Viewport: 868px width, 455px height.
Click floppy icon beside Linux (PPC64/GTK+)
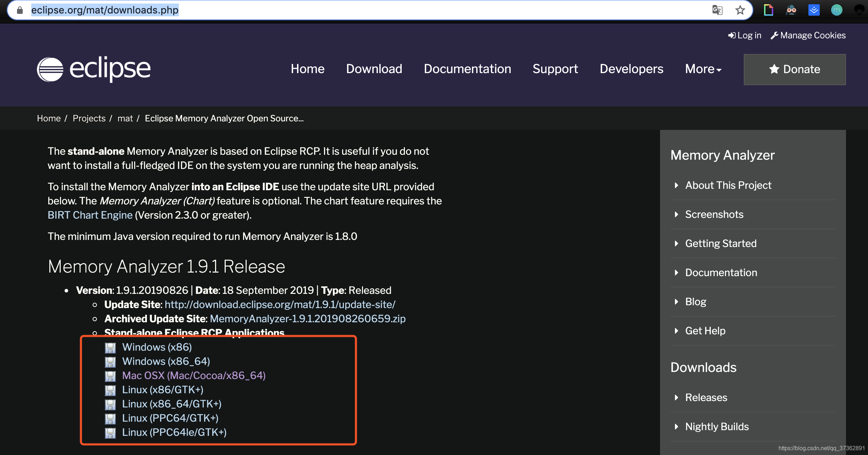pyautogui.click(x=110, y=419)
